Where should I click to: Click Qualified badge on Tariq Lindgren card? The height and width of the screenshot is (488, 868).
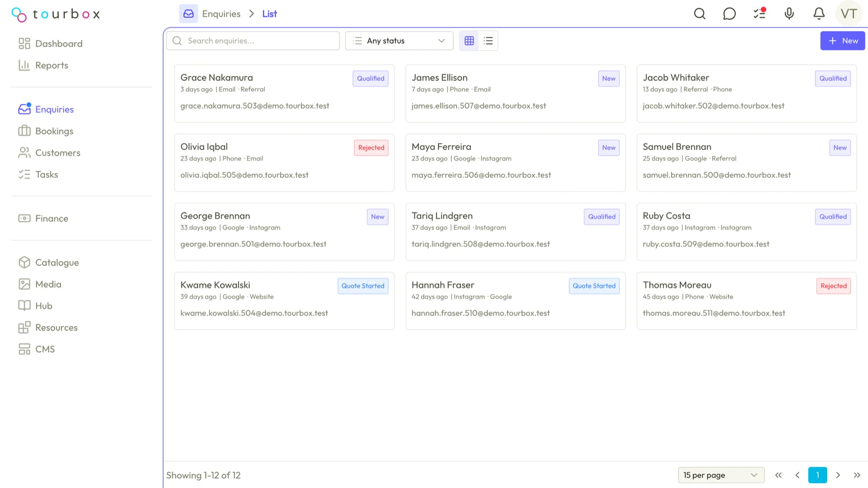pyautogui.click(x=602, y=217)
